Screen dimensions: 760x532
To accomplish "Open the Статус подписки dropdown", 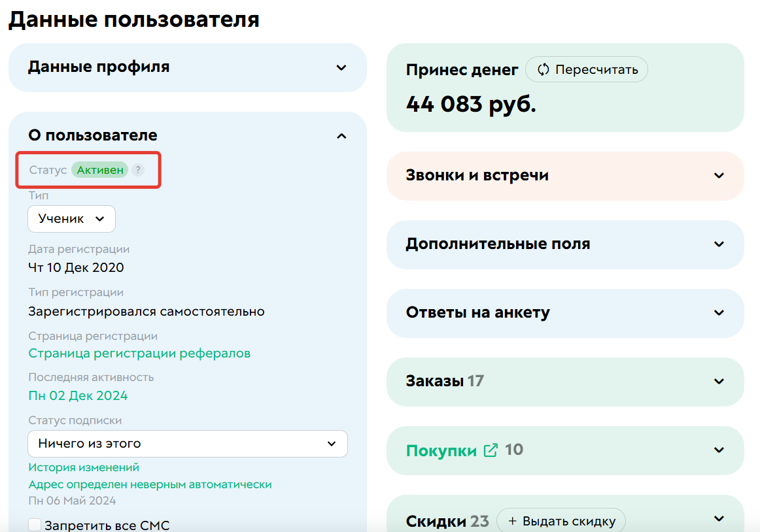I will click(188, 444).
